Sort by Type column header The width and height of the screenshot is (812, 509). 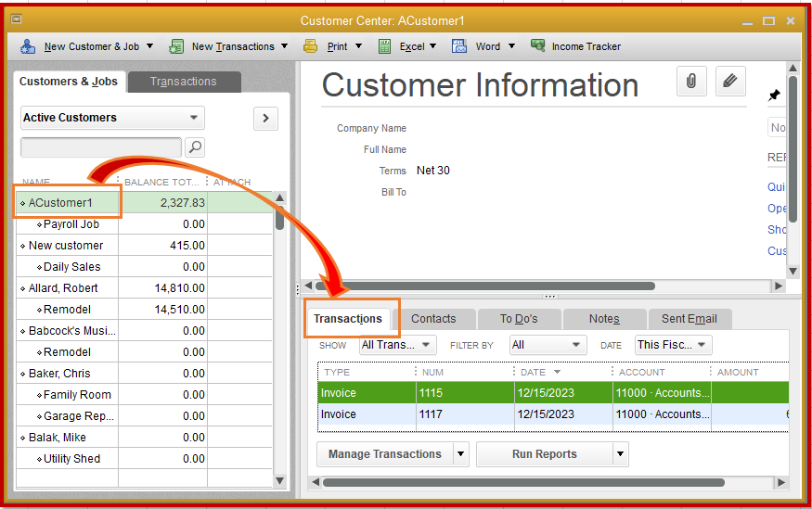(x=367, y=372)
